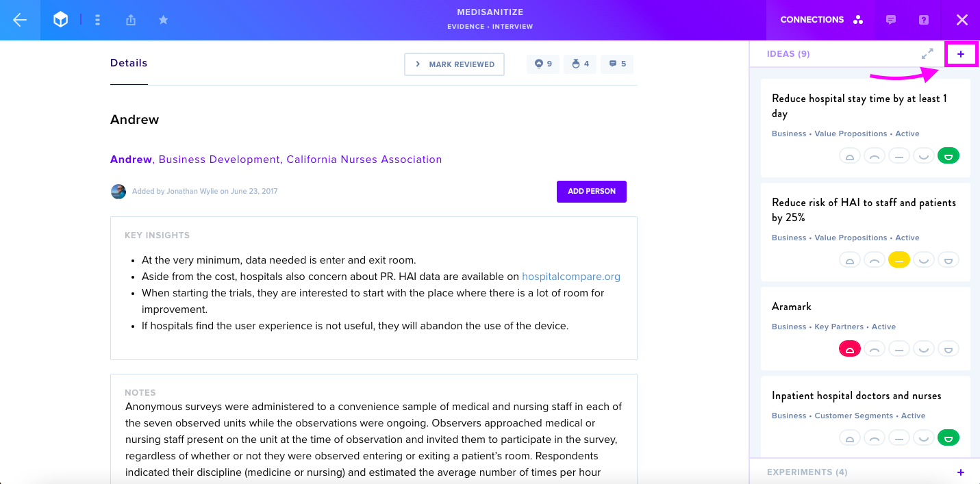Click the Add Person button
The width and height of the screenshot is (980, 484).
pos(592,191)
